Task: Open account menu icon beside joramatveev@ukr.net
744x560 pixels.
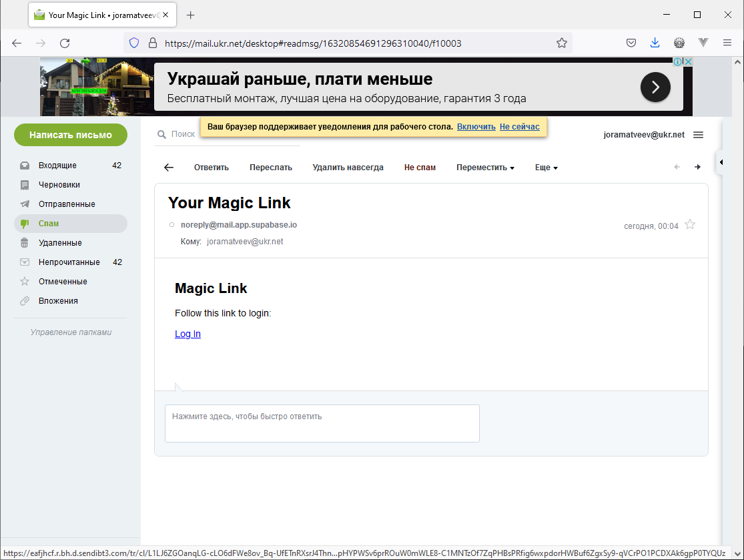Action: pyautogui.click(x=698, y=135)
